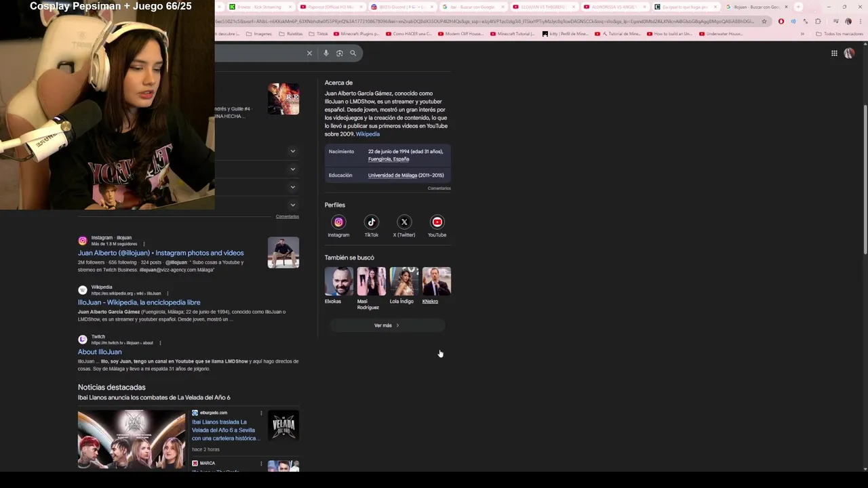Open the Tiktok bookmarks folder
This screenshot has width=868, height=488.
click(318, 34)
